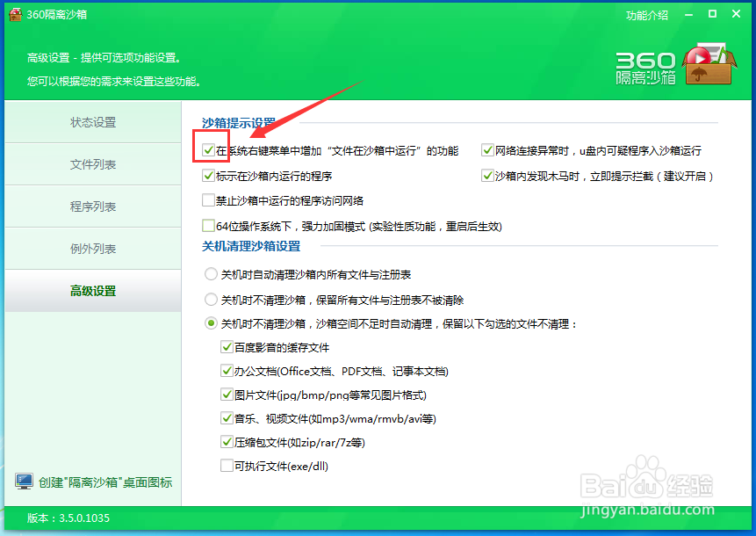The image size is (756, 536).
Task: Disable 沙箱内发现木马时立即提示拦截
Action: (488, 174)
